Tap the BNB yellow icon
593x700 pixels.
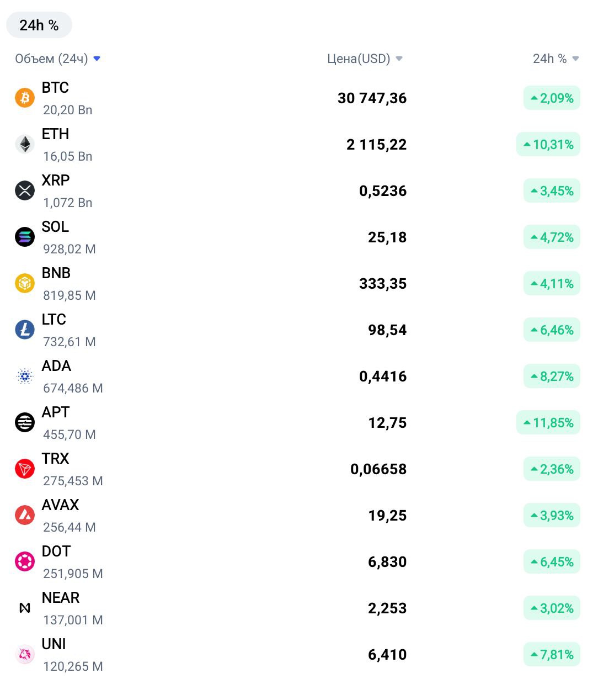pyautogui.click(x=24, y=283)
